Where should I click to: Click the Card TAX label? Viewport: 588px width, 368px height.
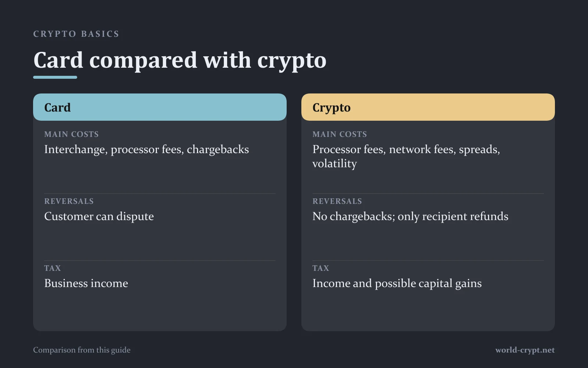[53, 268]
